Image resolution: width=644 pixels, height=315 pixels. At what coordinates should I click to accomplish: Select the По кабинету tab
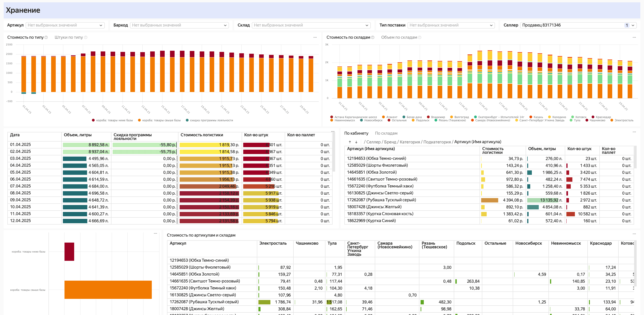(x=356, y=133)
